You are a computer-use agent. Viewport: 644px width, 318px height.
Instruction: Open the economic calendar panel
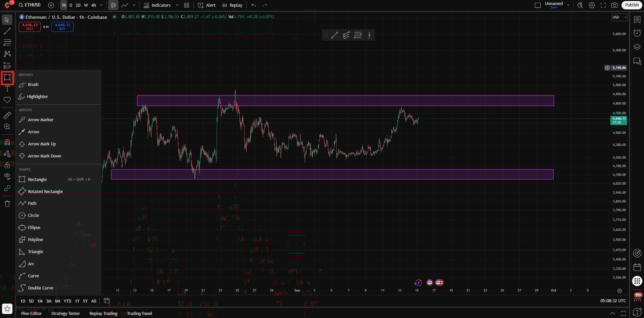click(x=637, y=267)
